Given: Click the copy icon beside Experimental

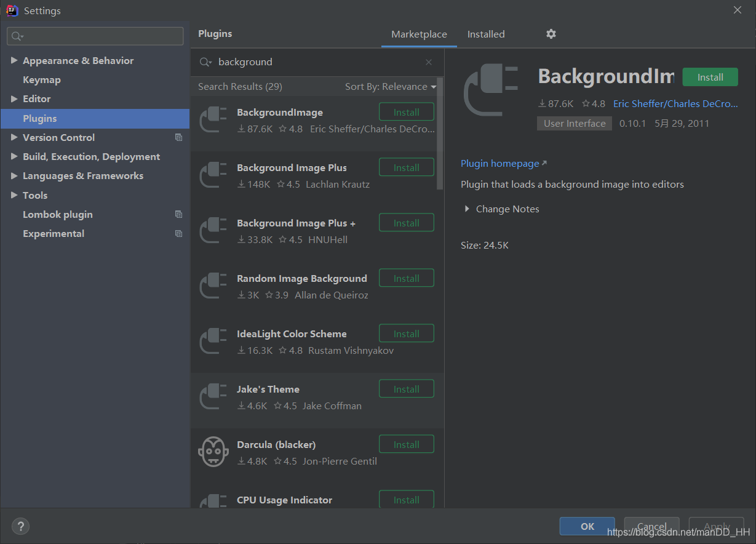Looking at the screenshot, I should [x=178, y=233].
